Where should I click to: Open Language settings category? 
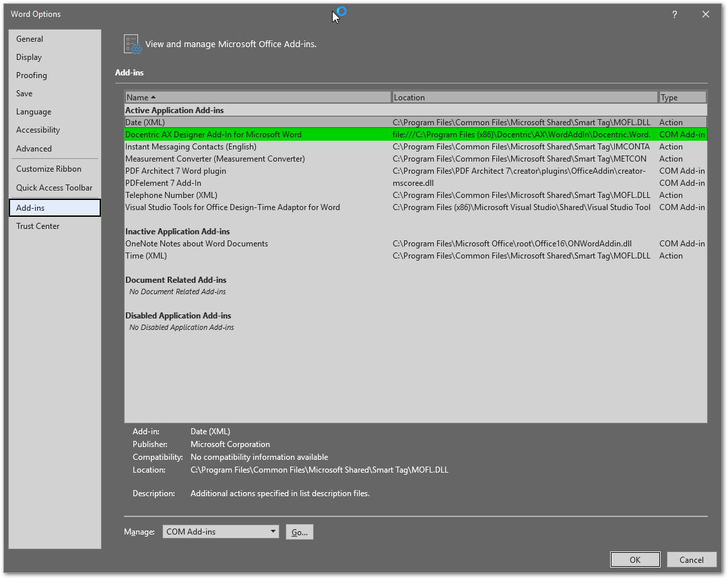tap(55, 112)
